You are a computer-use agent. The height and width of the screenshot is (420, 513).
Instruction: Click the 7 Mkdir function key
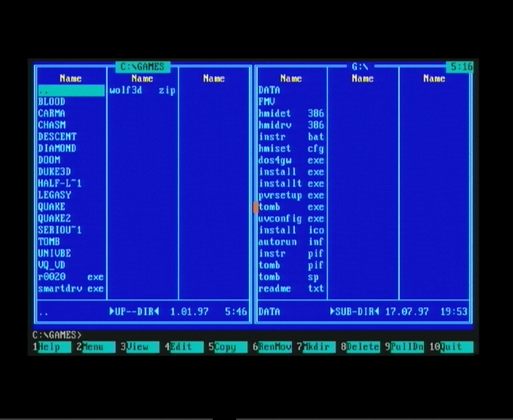pos(316,347)
